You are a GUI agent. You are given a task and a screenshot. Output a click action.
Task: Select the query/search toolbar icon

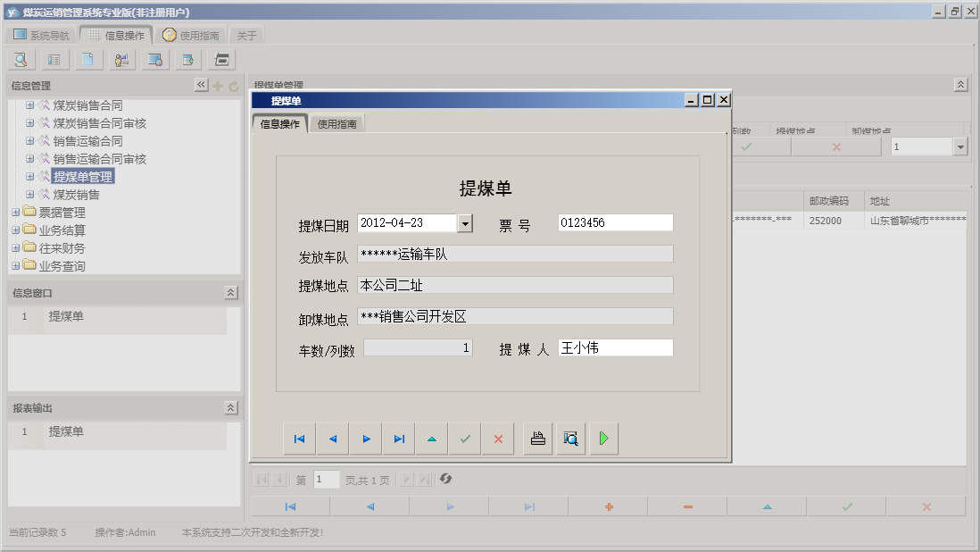click(20, 59)
